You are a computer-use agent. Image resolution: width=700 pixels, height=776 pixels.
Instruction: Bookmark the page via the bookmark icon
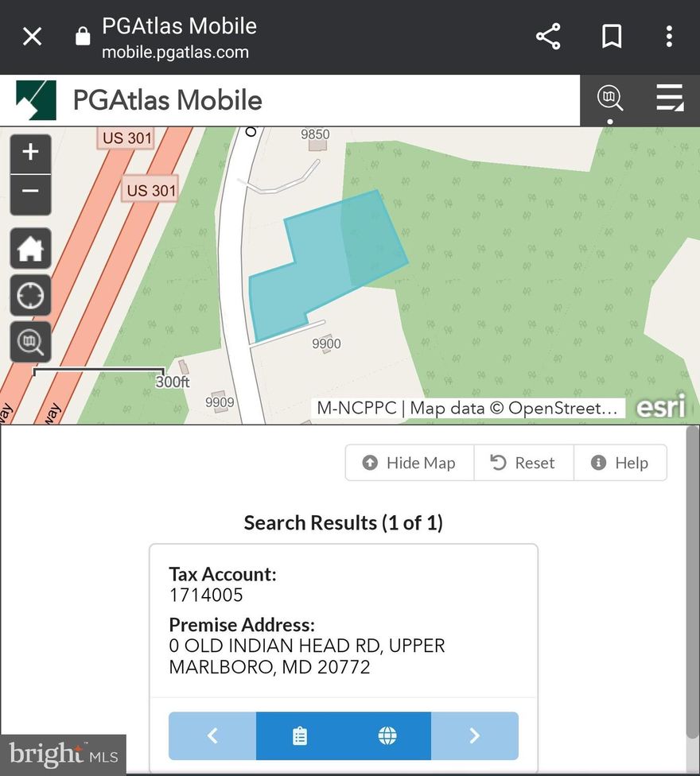tap(611, 36)
